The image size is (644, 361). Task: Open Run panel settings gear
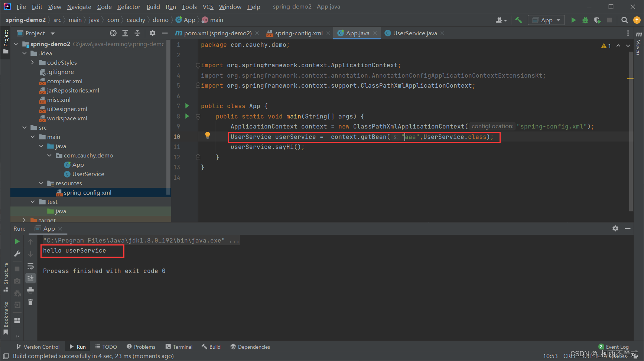point(615,228)
